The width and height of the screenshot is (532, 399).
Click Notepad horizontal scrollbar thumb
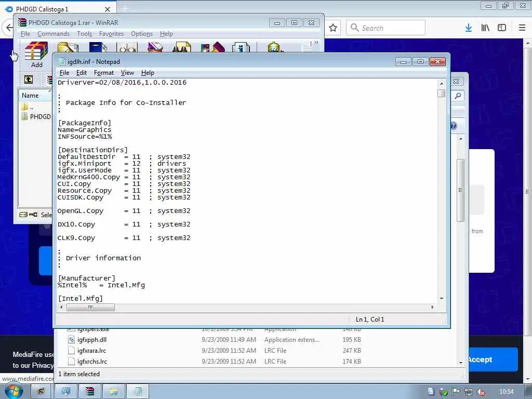coord(90,308)
